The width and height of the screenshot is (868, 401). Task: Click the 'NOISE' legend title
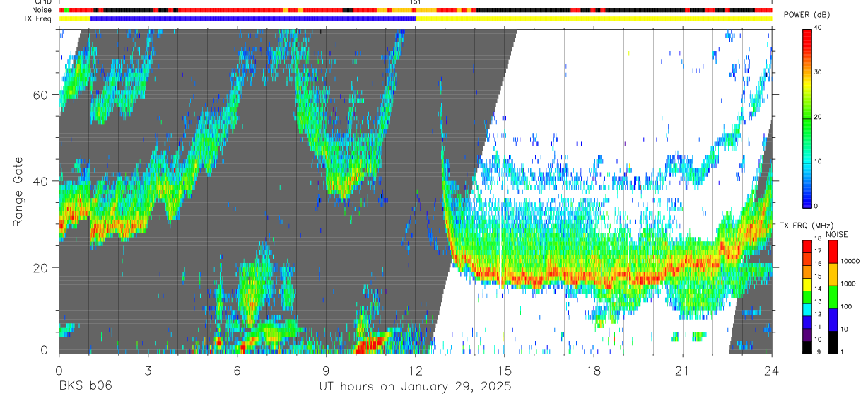click(837, 235)
